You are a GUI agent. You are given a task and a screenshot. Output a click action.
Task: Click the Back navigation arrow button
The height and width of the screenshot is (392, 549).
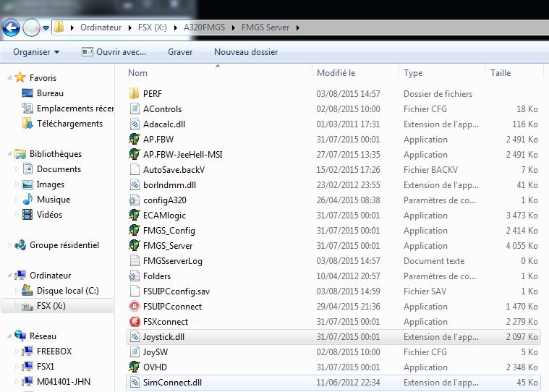(x=11, y=27)
